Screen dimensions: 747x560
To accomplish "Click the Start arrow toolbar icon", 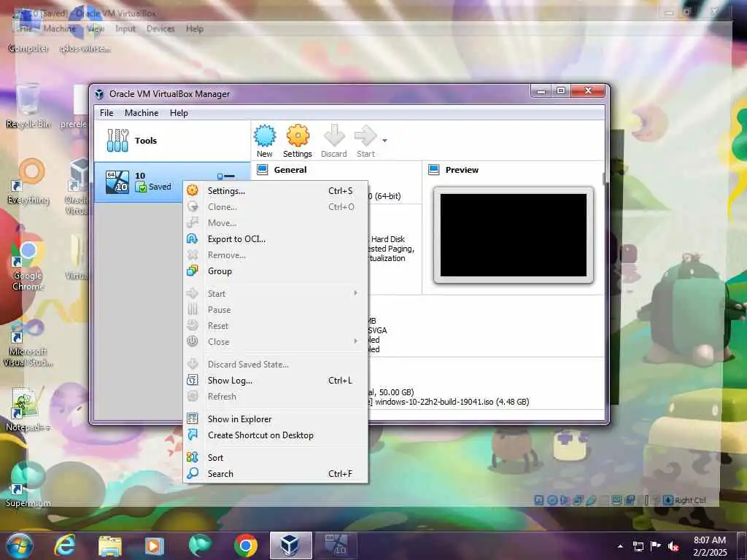I will [365, 141].
